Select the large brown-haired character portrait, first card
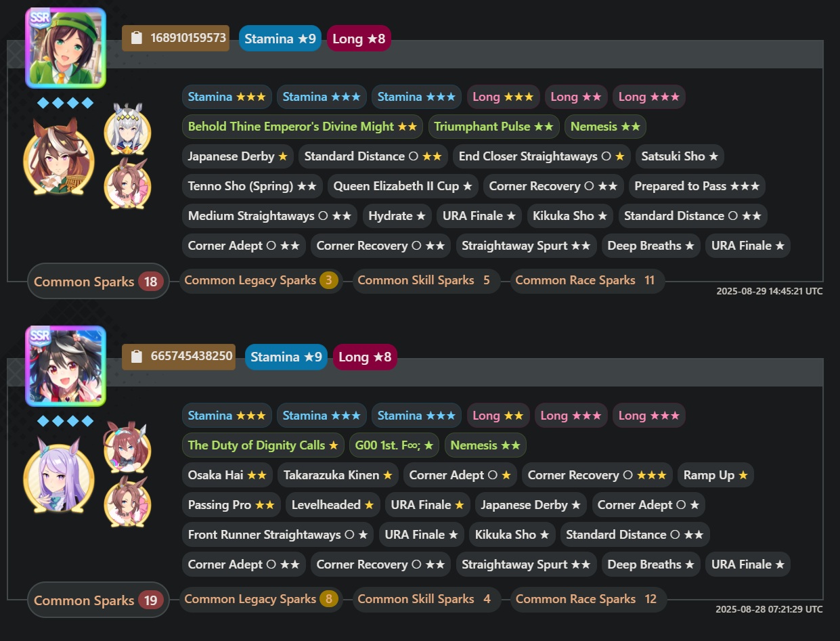Screen dimensions: 840x641 [59, 157]
